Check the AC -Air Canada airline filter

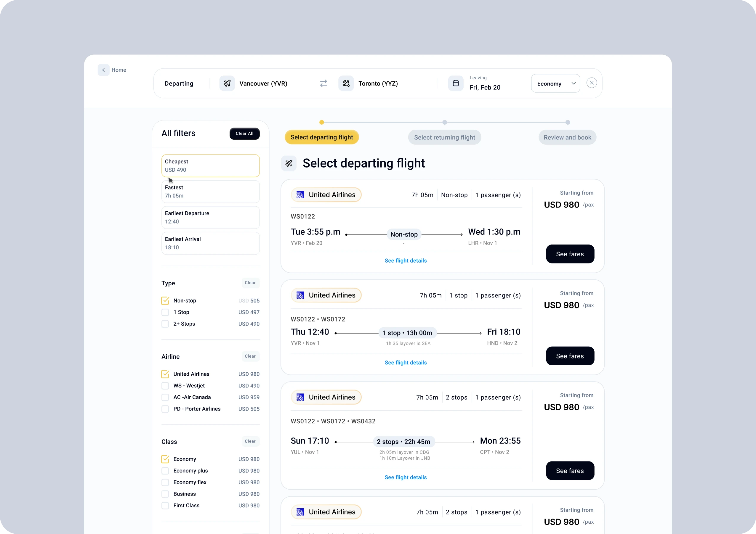point(165,397)
